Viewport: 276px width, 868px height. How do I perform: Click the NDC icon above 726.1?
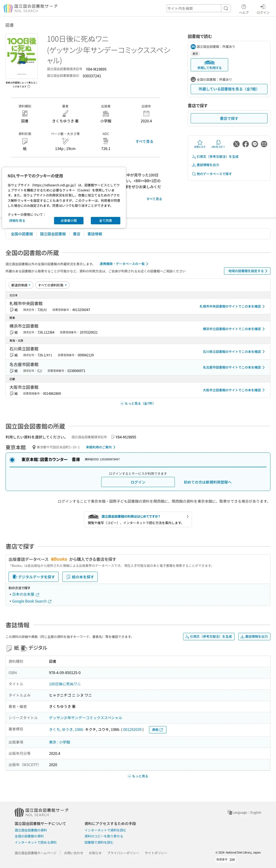[x=106, y=141]
